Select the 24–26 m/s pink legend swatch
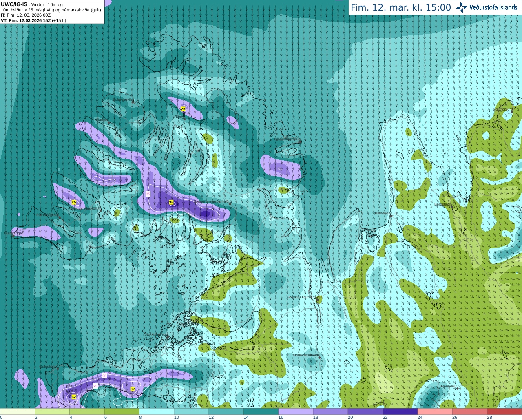This screenshot has width=522, height=420. pos(435,411)
